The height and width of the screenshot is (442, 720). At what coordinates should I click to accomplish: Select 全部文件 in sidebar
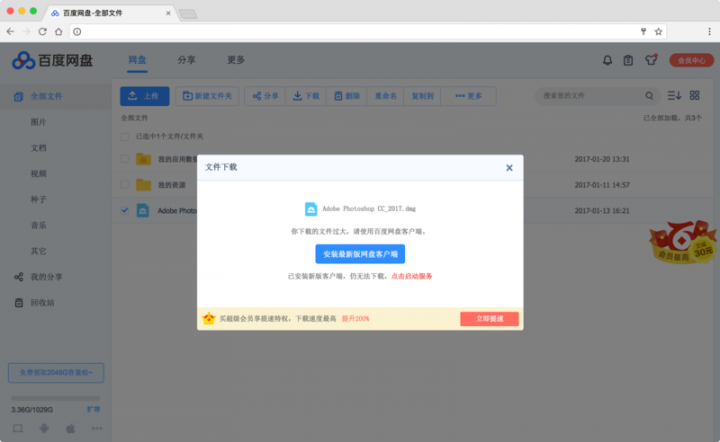[55, 96]
